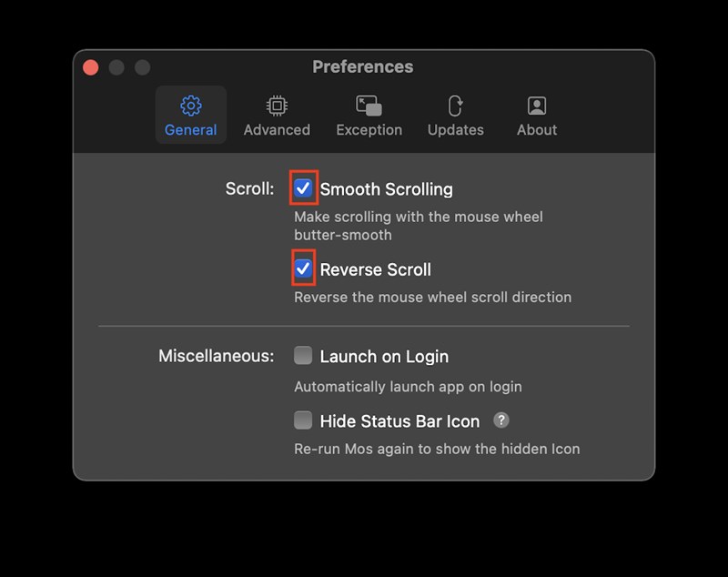This screenshot has height=577, width=728.
Task: Enable Launch on Login checkbox
Action: (303, 356)
